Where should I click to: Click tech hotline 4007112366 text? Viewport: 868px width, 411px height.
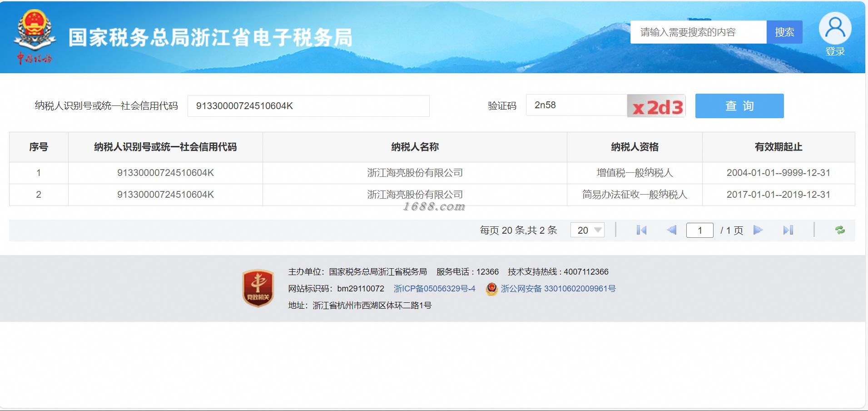coord(558,272)
